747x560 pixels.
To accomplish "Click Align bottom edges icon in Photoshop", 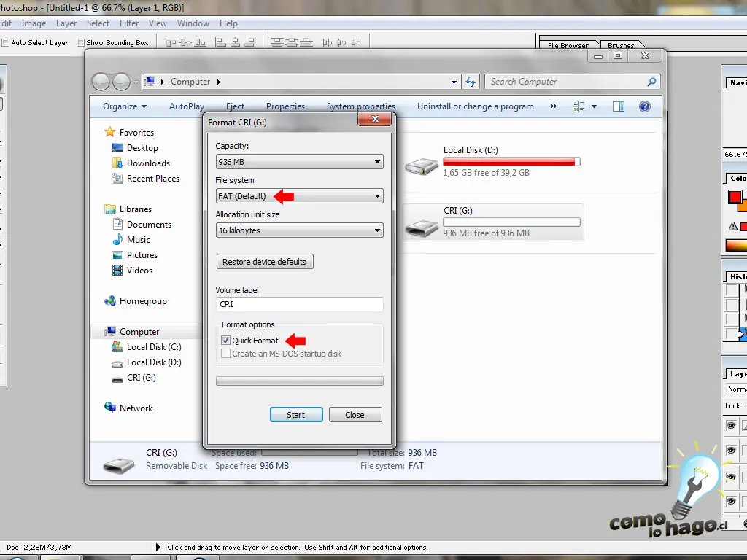I will 201,43.
